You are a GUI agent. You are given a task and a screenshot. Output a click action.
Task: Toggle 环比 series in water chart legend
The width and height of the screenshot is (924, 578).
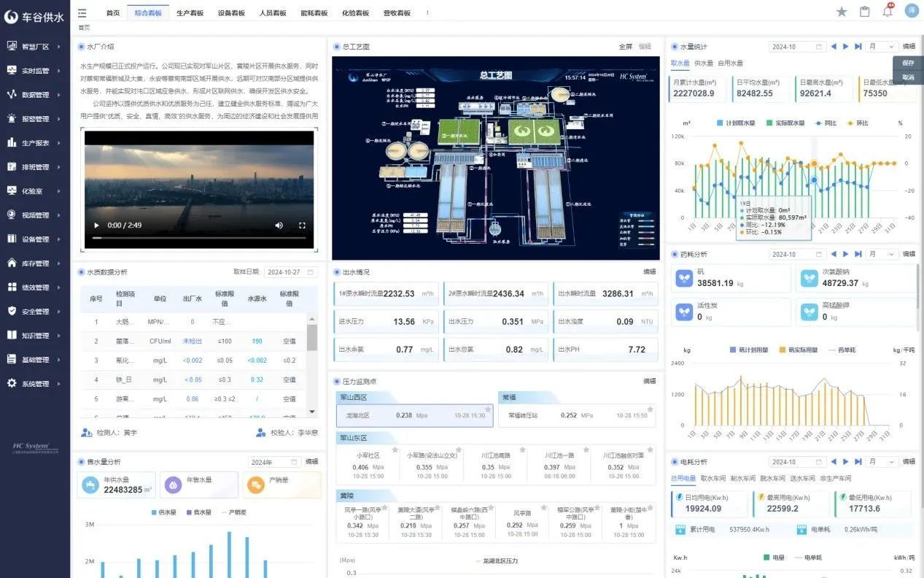858,123
